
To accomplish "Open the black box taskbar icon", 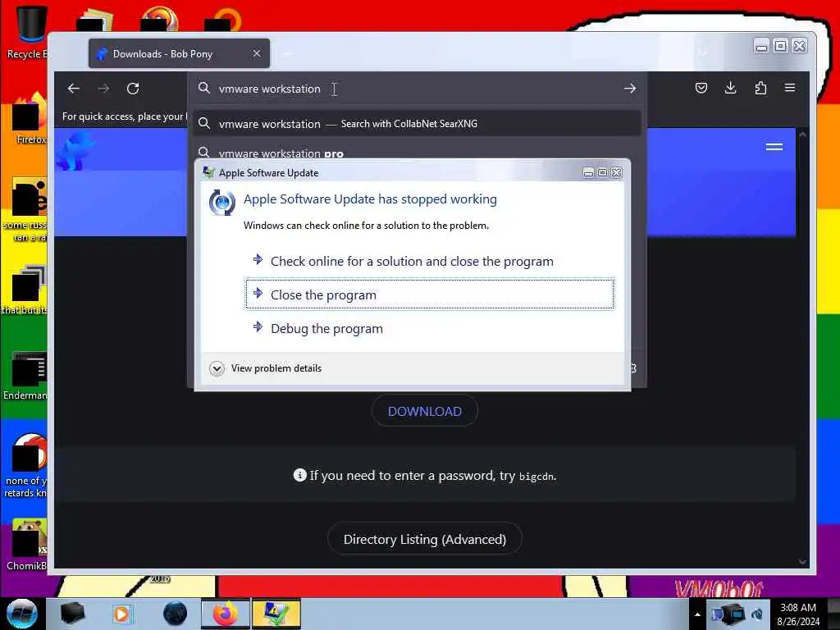I will 72,614.
